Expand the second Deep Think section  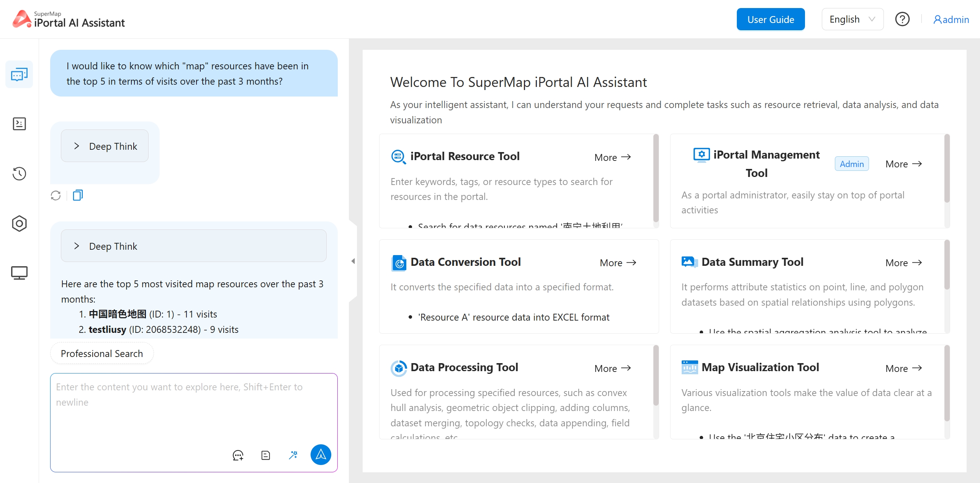click(x=194, y=246)
